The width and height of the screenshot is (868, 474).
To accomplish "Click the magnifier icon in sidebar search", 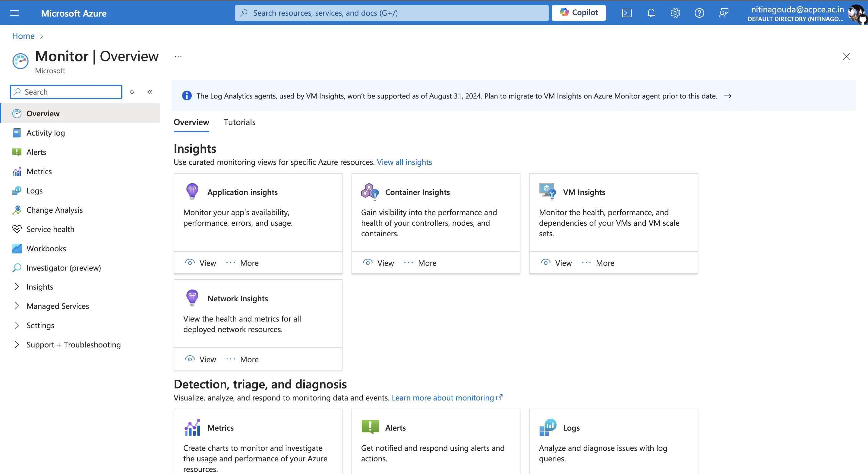I will pos(17,92).
